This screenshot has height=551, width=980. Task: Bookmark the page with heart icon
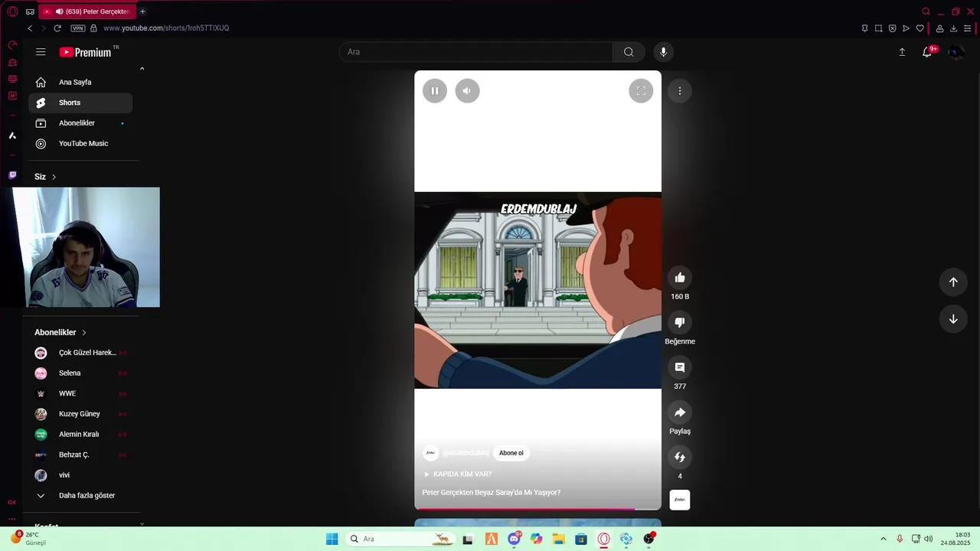[x=920, y=28]
